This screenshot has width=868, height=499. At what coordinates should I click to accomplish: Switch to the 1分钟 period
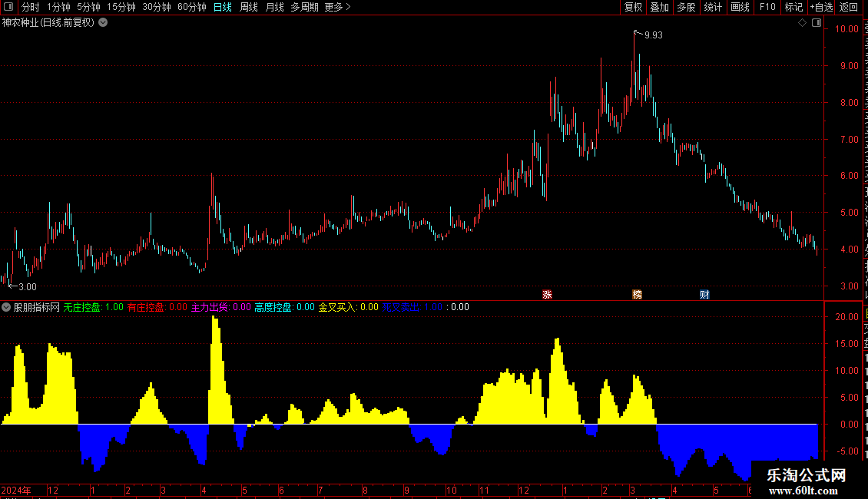coord(58,7)
